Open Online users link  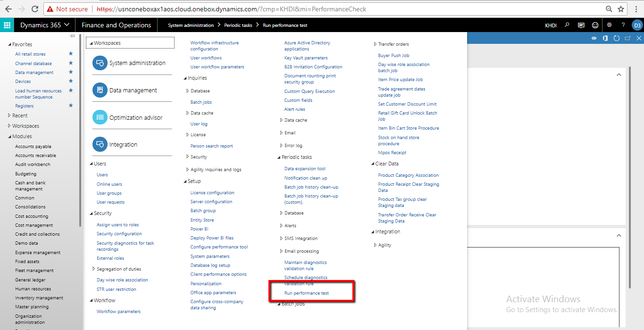pos(109,184)
